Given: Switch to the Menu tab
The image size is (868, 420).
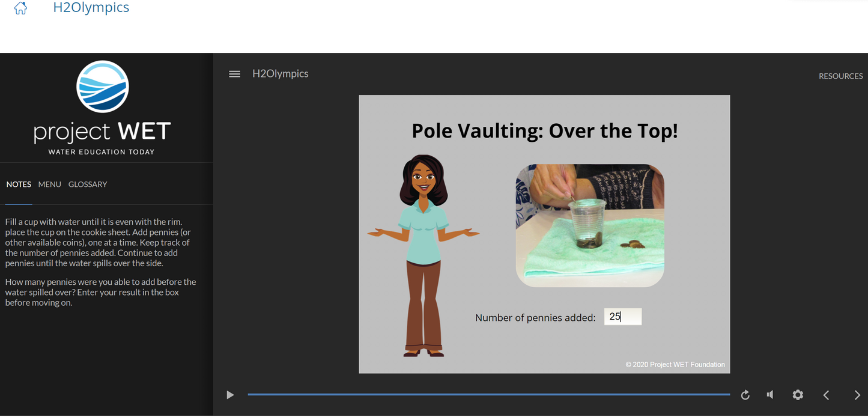Looking at the screenshot, I should [50, 184].
